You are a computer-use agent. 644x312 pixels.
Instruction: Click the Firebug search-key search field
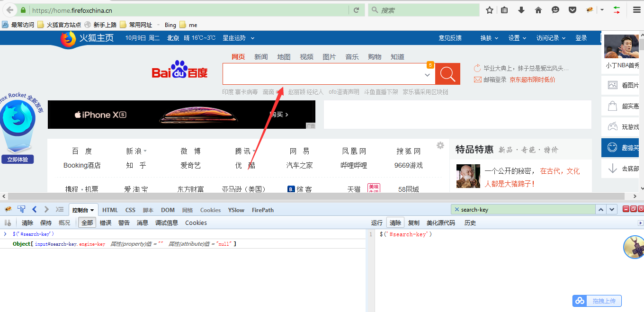click(523, 209)
